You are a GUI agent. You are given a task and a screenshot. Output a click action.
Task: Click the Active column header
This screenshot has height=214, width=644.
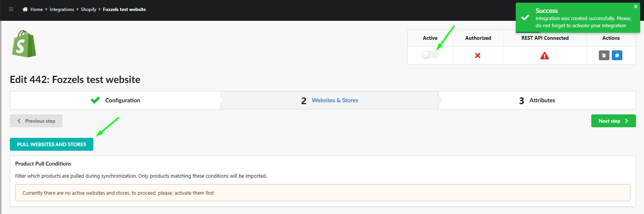point(430,38)
